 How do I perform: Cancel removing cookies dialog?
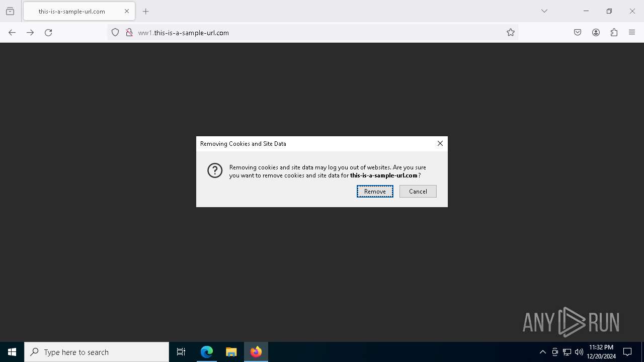418,192
